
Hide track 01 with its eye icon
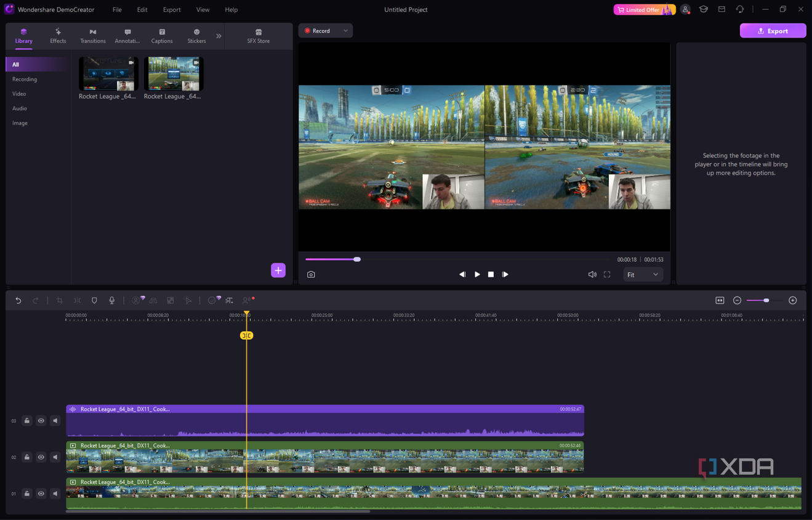coord(41,494)
